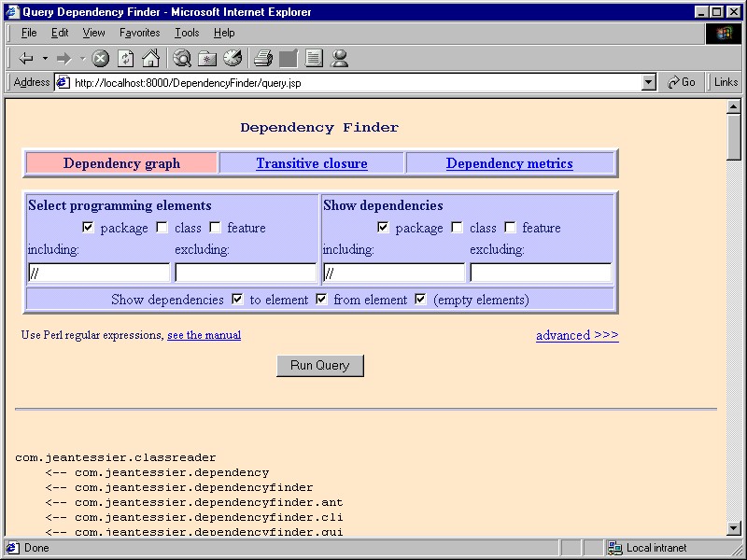Click the text 'com.jeantessier.classreader'

pyautogui.click(x=116, y=458)
